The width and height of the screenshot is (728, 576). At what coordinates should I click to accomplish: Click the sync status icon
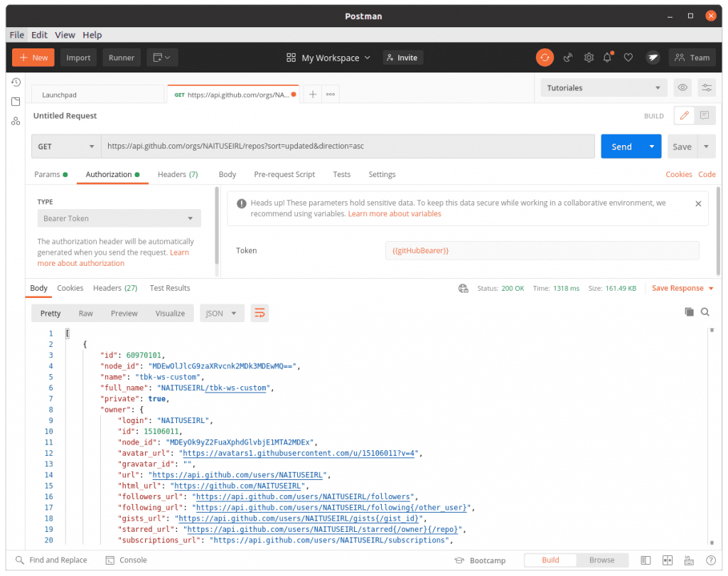click(545, 58)
